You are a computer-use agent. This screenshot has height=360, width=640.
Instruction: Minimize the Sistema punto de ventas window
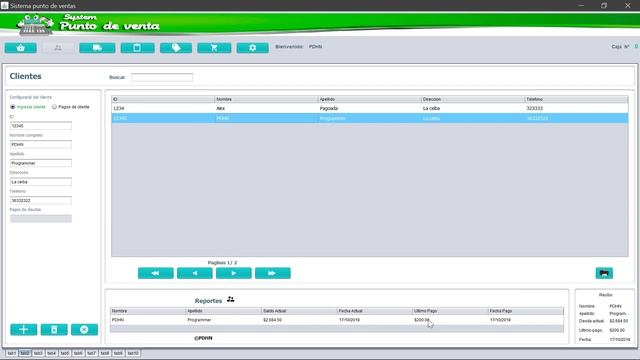pyautogui.click(x=581, y=6)
